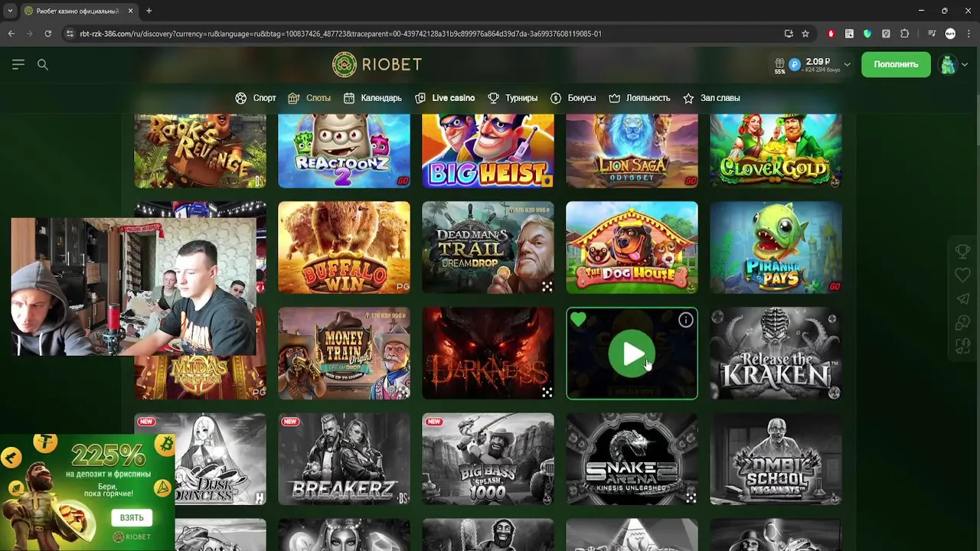The height and width of the screenshot is (551, 980).
Task: Click the red hand adblock extension icon
Action: (831, 34)
